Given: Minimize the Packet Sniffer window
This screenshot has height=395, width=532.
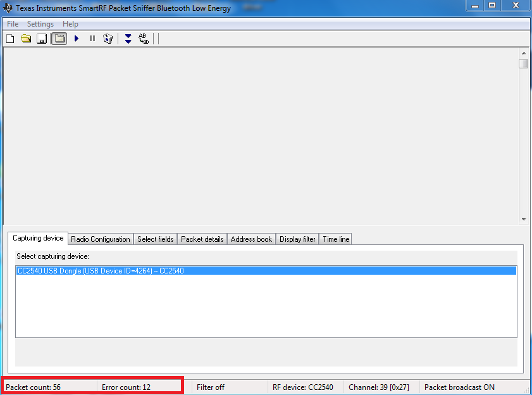Looking at the screenshot, I should [475, 6].
